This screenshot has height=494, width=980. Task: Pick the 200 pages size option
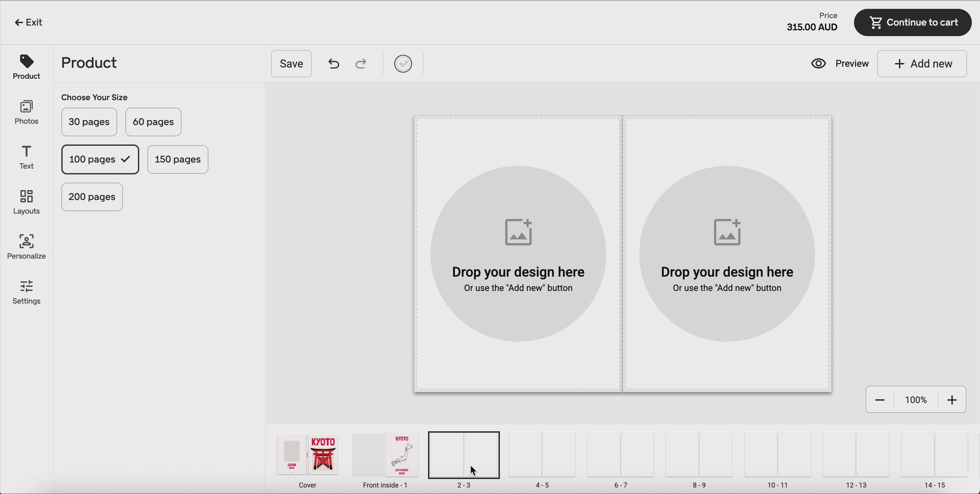pos(92,197)
